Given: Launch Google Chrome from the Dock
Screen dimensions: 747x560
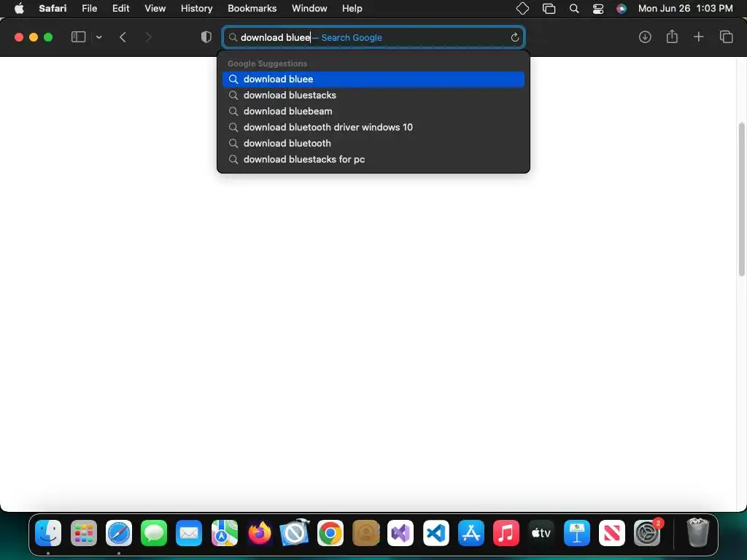Looking at the screenshot, I should point(330,533).
